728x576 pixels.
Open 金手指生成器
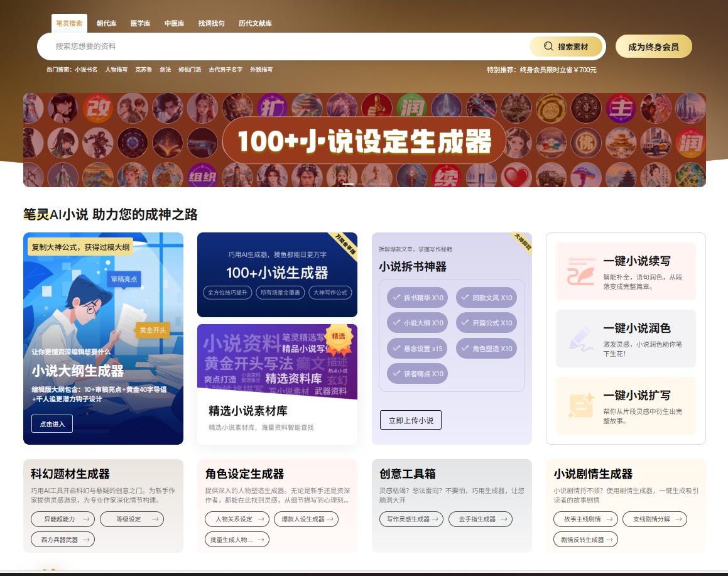coord(481,519)
